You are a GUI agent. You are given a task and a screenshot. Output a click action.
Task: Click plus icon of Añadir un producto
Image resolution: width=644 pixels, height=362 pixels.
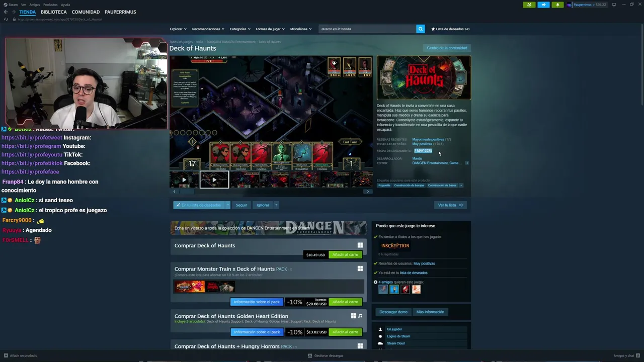click(6, 355)
